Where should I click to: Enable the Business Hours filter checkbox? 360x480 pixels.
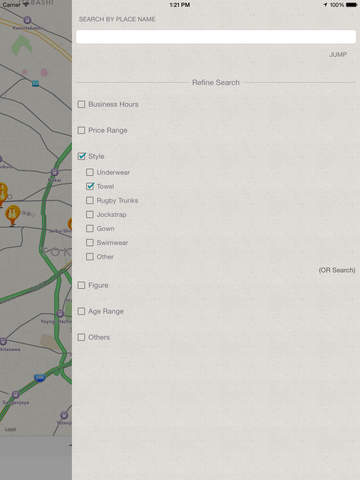81,104
